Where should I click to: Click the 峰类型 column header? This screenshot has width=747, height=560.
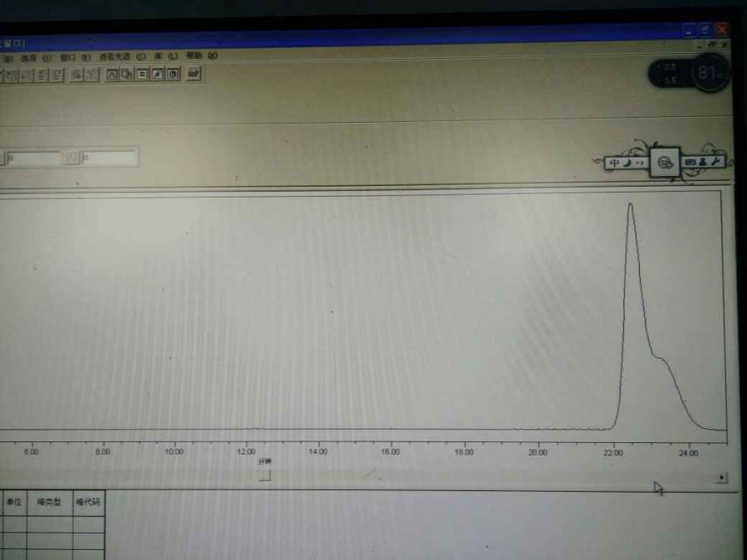pos(50,502)
